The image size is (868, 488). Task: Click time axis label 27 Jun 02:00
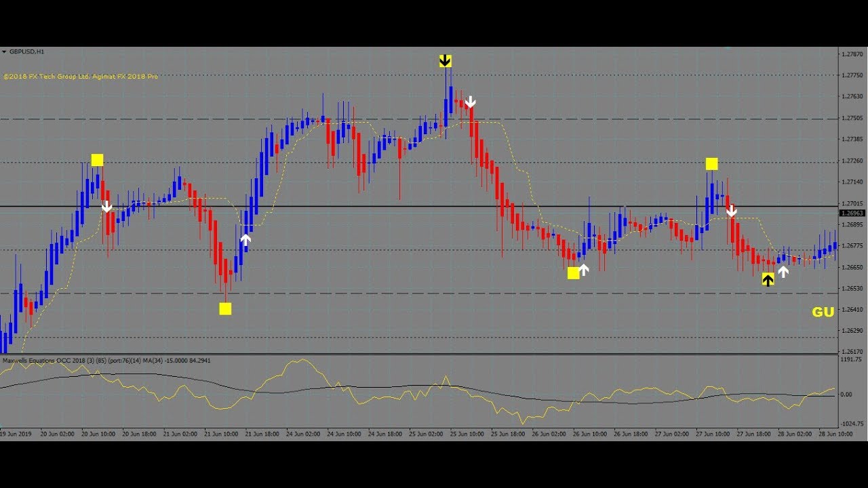(x=673, y=433)
